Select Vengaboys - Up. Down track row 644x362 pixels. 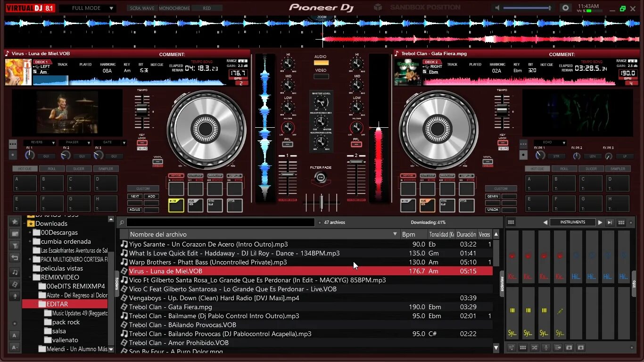click(x=305, y=298)
